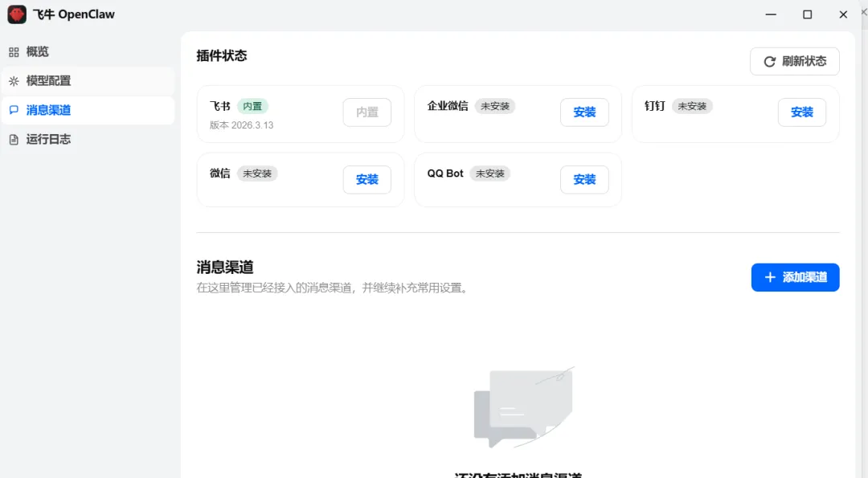Open the 概览 overview page
Screen dimensions: 868x478
pyautogui.click(x=88, y=52)
